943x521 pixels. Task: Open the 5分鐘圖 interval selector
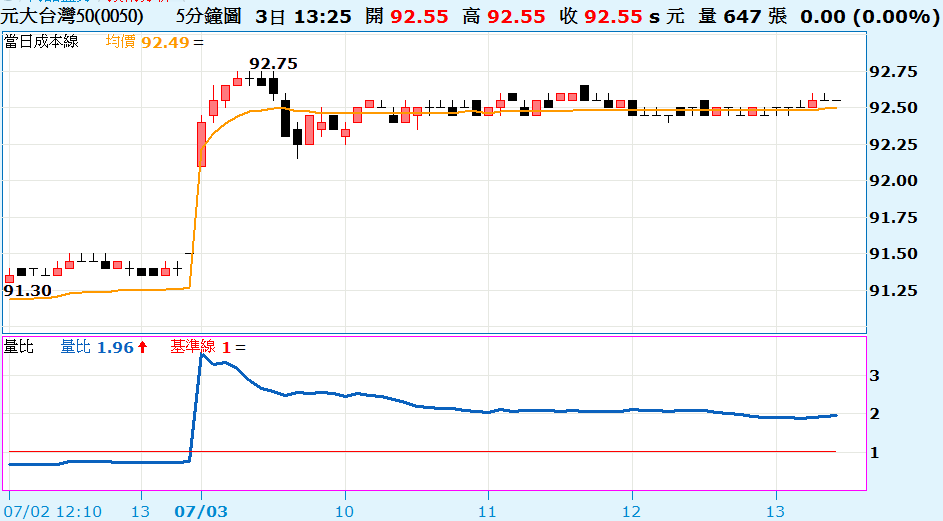(207, 17)
